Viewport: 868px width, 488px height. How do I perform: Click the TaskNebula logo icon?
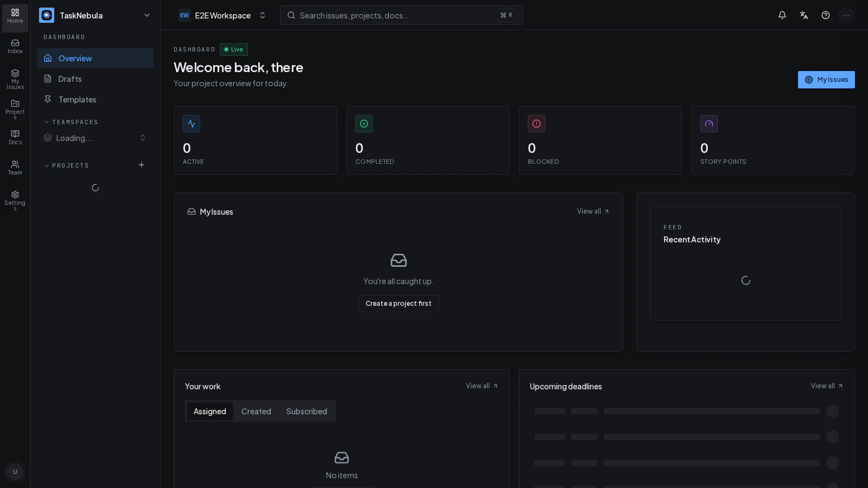click(x=47, y=15)
